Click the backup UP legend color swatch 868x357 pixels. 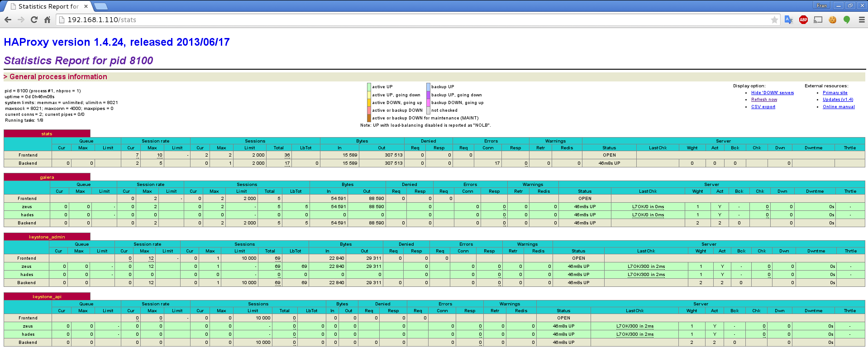pos(428,87)
